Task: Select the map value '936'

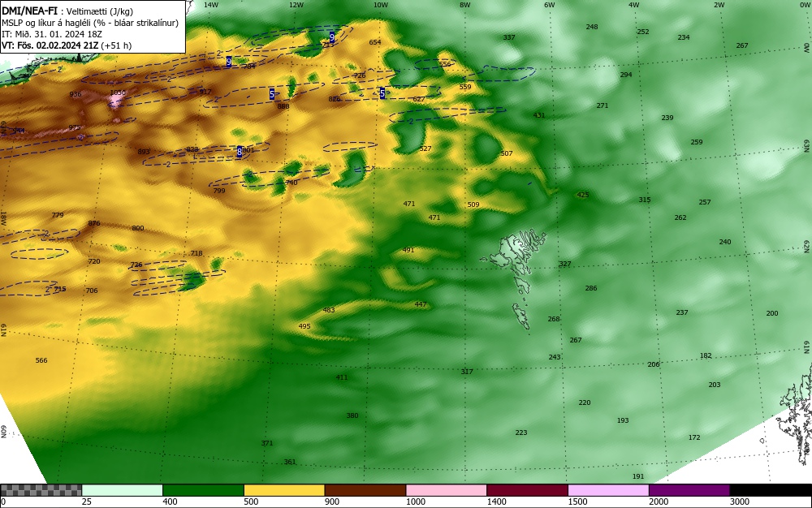Action: (75, 95)
